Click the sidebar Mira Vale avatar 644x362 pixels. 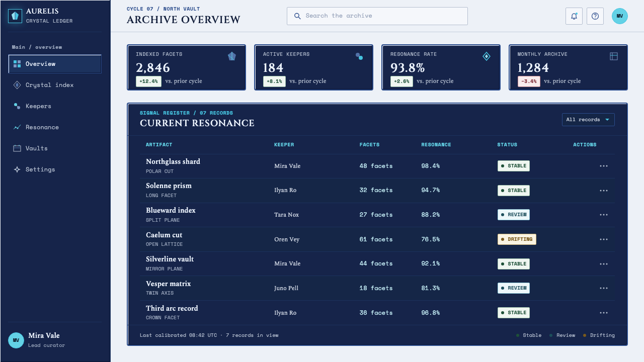click(x=16, y=340)
